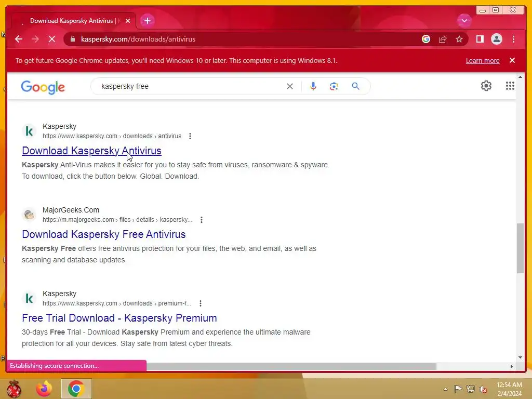The image size is (532, 399).
Task: Click the address bar URL
Action: (x=138, y=39)
